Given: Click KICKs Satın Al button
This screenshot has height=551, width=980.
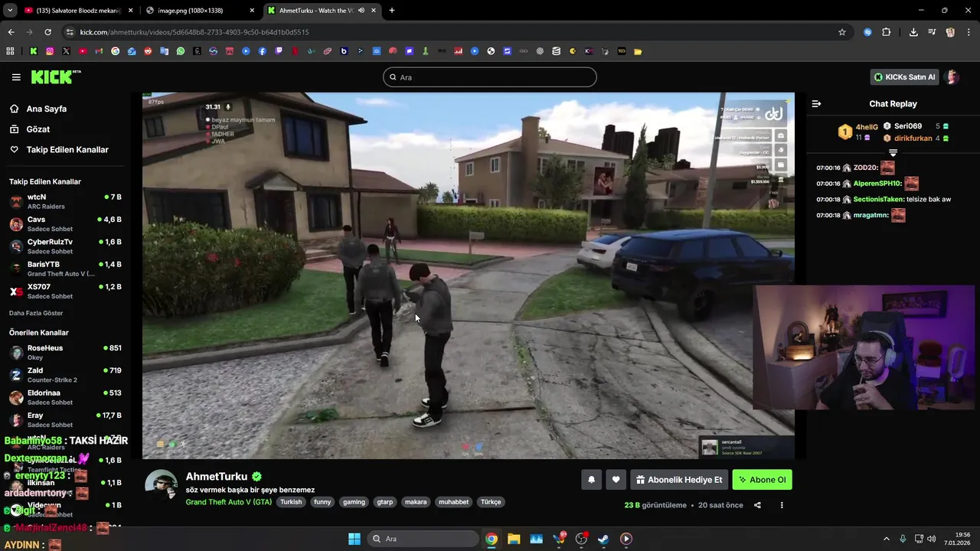Looking at the screenshot, I should click(905, 77).
